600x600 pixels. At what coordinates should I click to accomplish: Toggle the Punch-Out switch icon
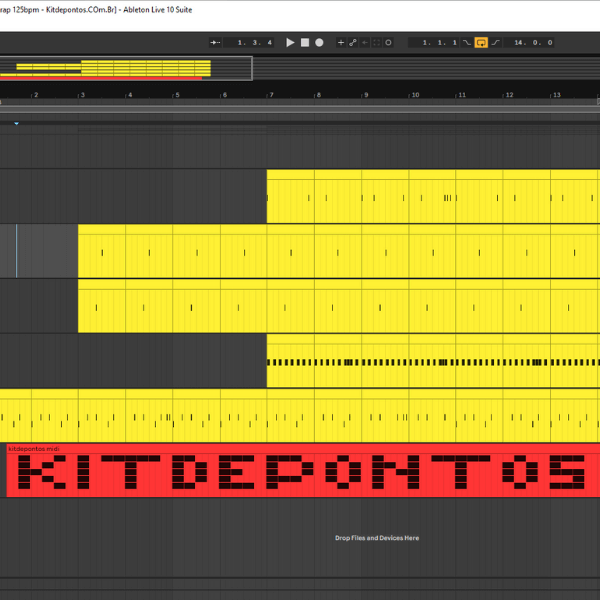[x=496, y=42]
